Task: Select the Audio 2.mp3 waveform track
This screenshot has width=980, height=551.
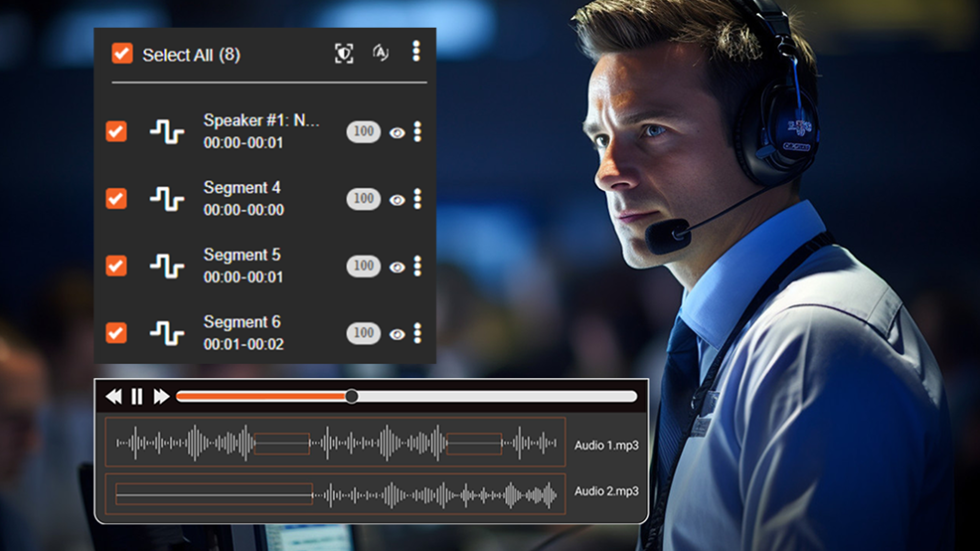Action: click(x=335, y=494)
